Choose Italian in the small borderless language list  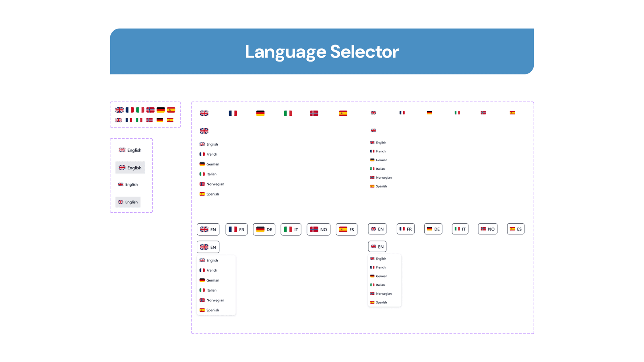click(378, 169)
